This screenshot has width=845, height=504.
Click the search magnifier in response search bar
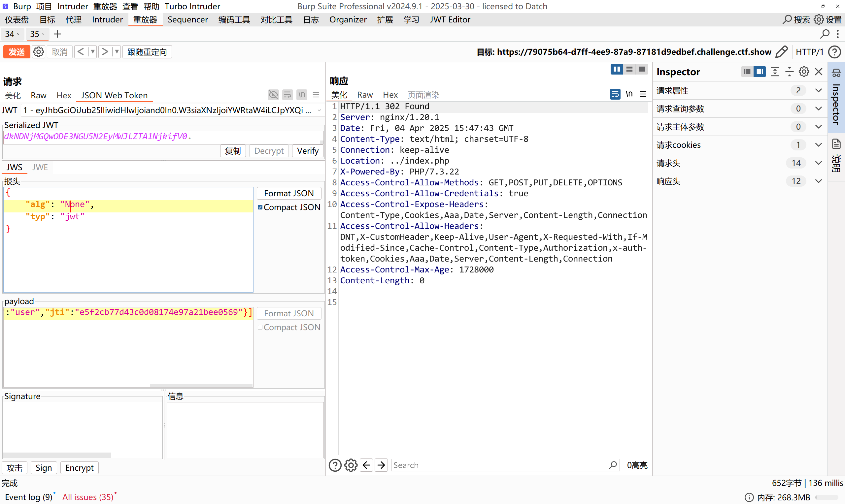[613, 465]
